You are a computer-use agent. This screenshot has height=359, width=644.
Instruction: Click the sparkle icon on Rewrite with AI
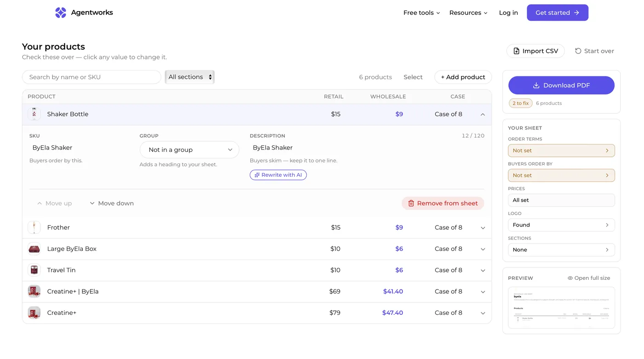(257, 175)
